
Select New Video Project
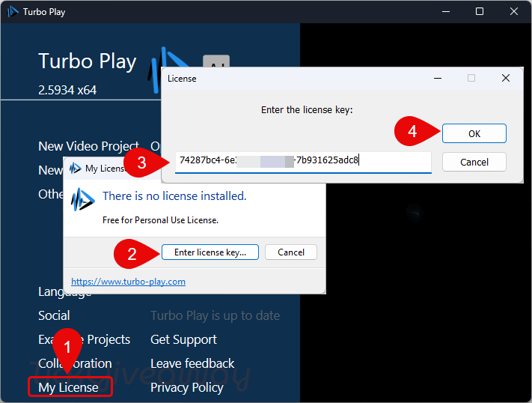(89, 146)
